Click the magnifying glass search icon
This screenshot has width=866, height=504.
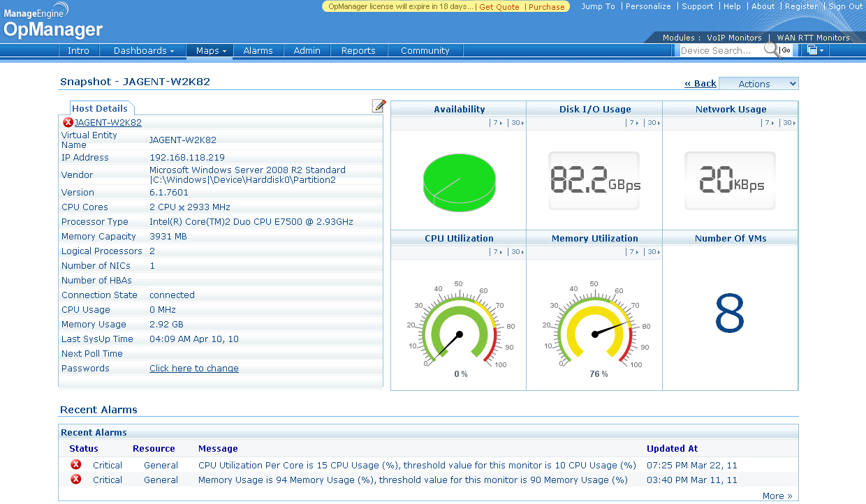[770, 50]
